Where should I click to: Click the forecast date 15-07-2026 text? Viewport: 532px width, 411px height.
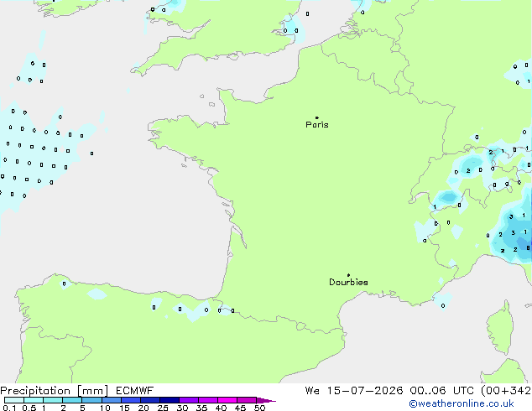coord(365,391)
